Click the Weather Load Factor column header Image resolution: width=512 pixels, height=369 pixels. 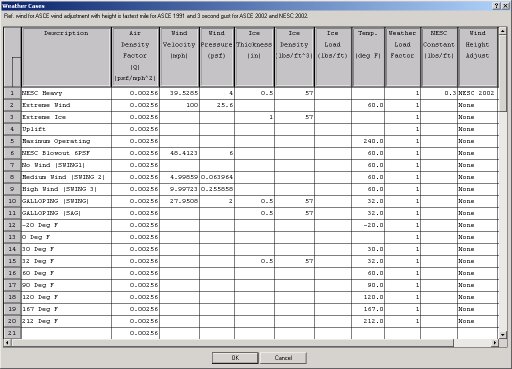click(x=402, y=57)
